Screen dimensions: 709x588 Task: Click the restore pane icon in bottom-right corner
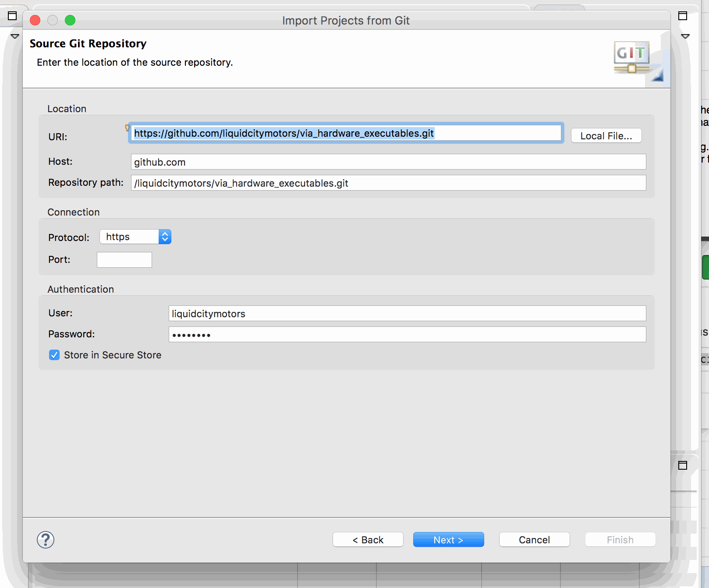[683, 466]
